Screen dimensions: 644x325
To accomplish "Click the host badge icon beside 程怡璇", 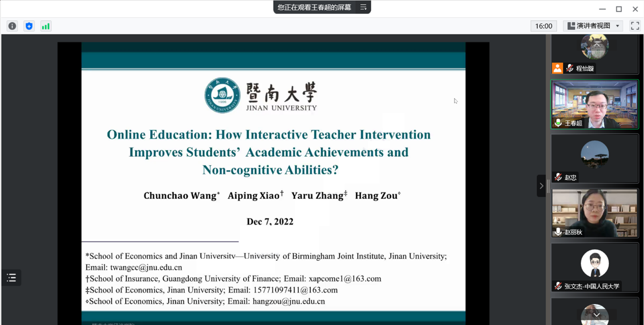I will coord(557,68).
